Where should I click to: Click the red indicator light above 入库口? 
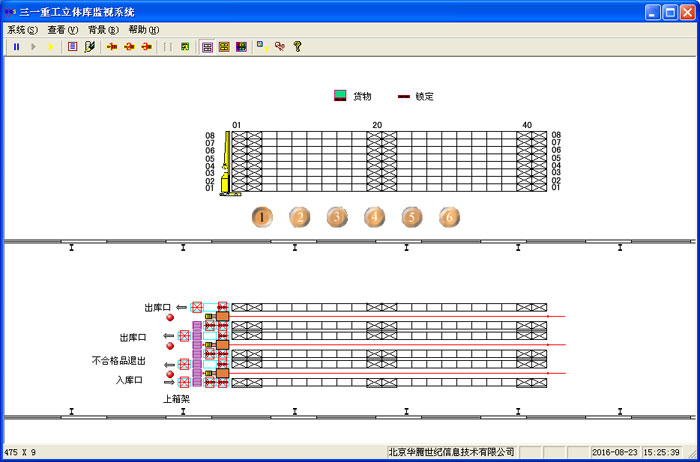tap(170, 374)
